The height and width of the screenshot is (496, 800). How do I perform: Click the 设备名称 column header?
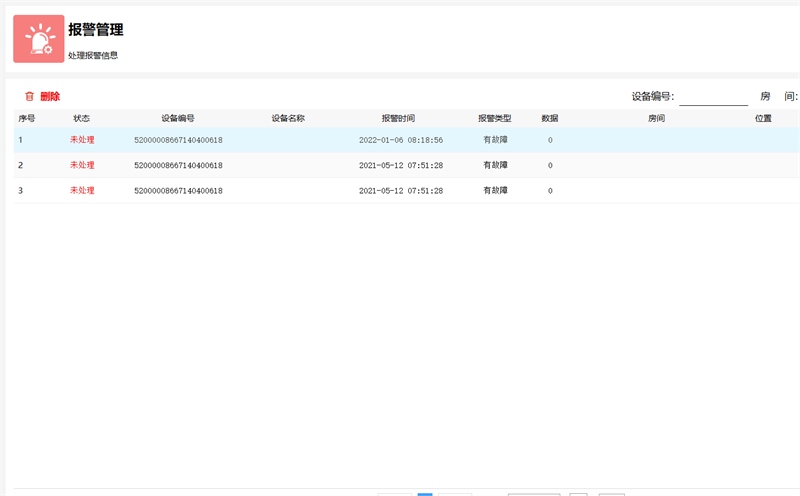coord(288,118)
